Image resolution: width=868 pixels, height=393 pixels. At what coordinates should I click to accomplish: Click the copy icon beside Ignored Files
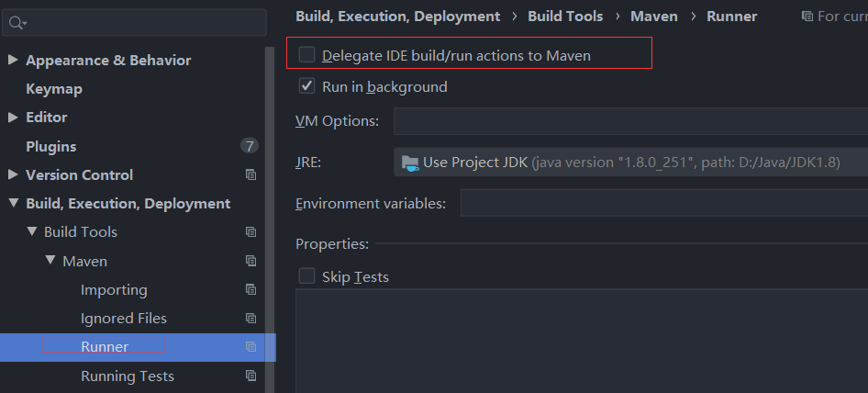pyautogui.click(x=250, y=319)
